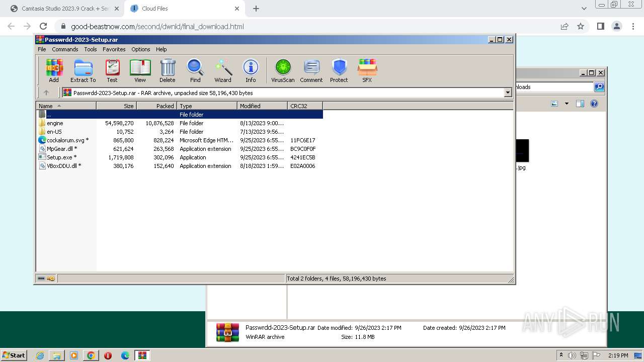
Task: Switch to the Camtasia Studio 2023.9 Crack tab
Action: click(x=65, y=9)
